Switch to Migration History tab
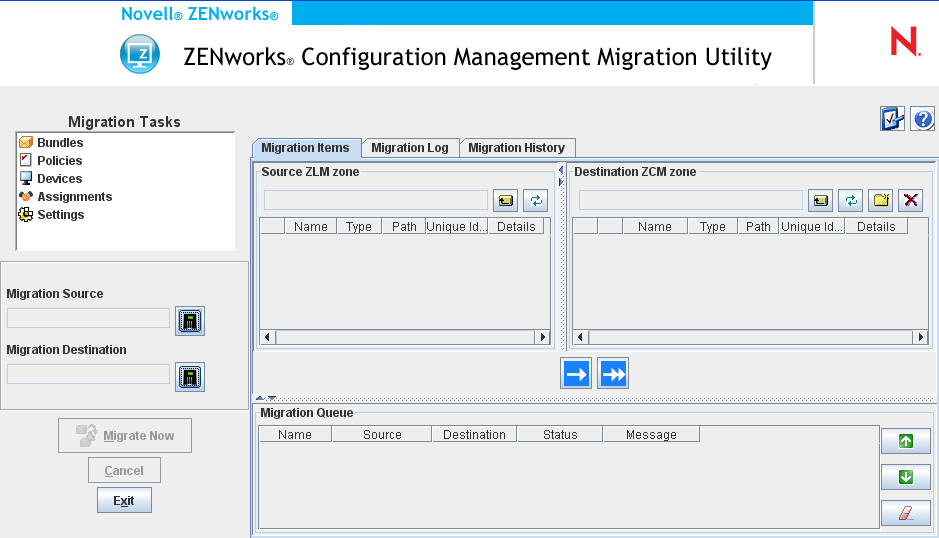The width and height of the screenshot is (939, 538). (x=517, y=148)
